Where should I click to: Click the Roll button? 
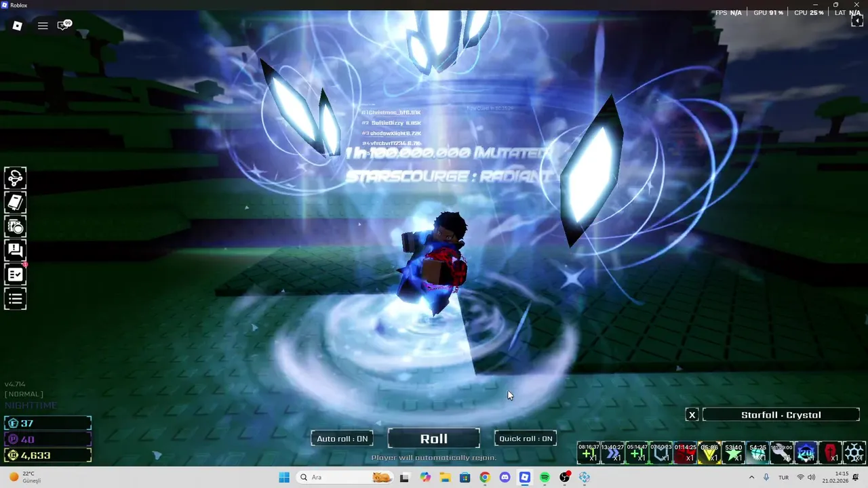click(x=434, y=439)
